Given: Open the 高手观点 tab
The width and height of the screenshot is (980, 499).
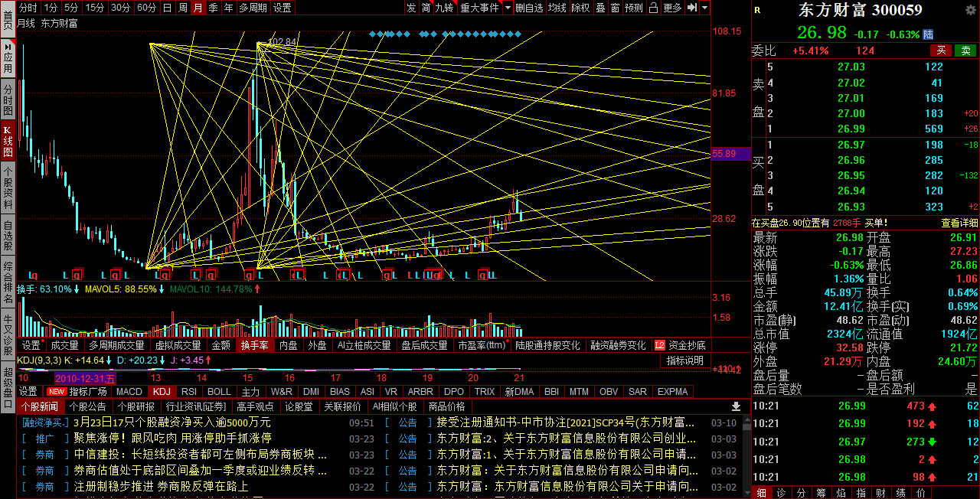Looking at the screenshot, I should tap(255, 406).
